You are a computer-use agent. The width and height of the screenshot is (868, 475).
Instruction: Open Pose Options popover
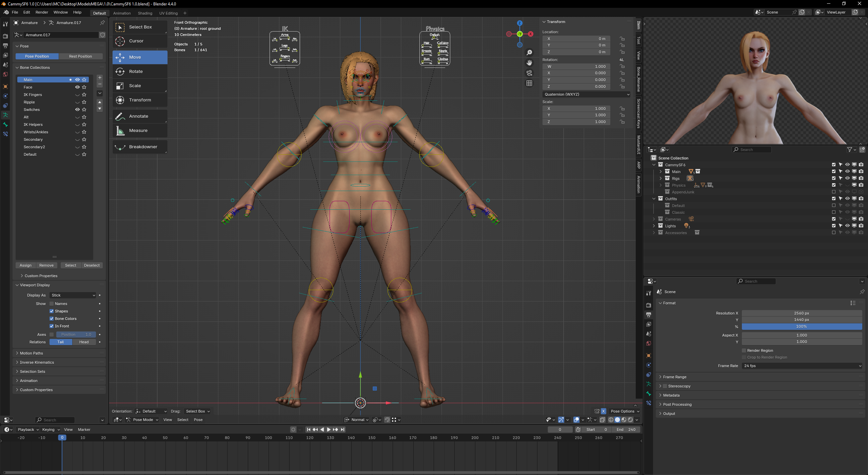click(625, 411)
